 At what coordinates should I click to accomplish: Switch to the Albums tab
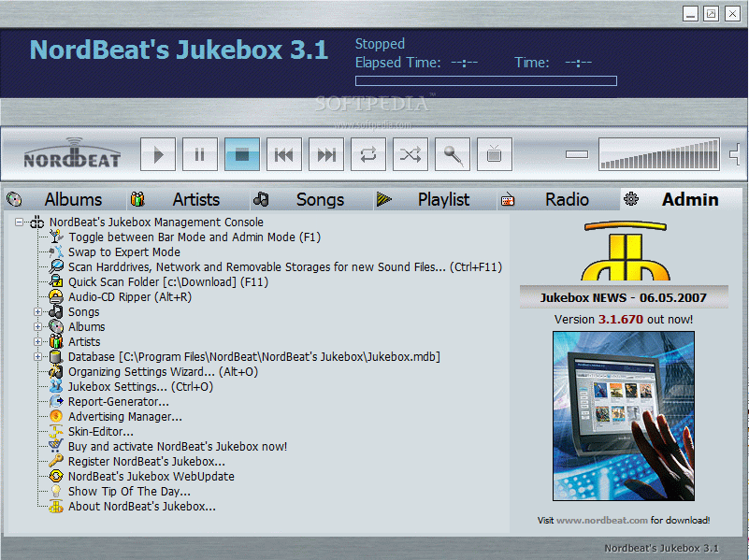click(65, 199)
